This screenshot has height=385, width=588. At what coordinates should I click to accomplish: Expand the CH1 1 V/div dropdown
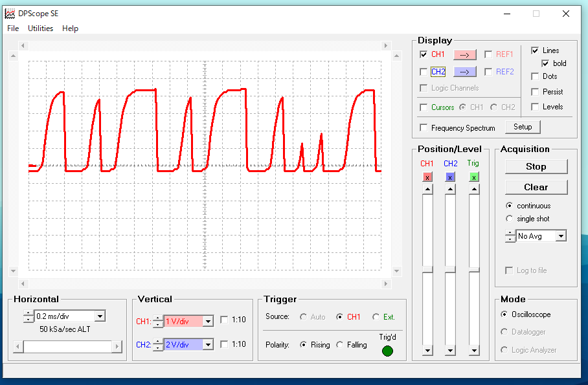207,321
